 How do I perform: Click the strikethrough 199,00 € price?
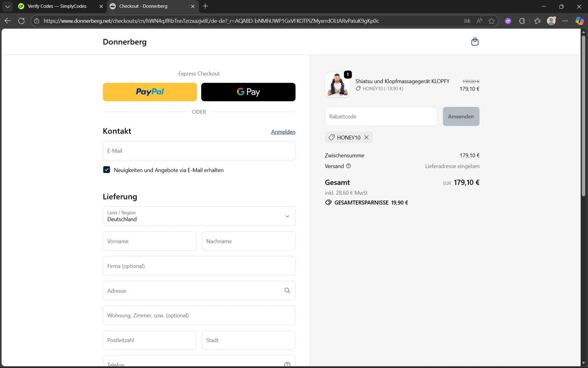pos(471,81)
